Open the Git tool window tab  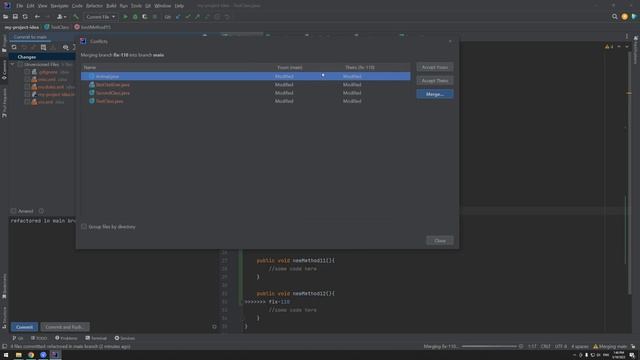(18, 338)
